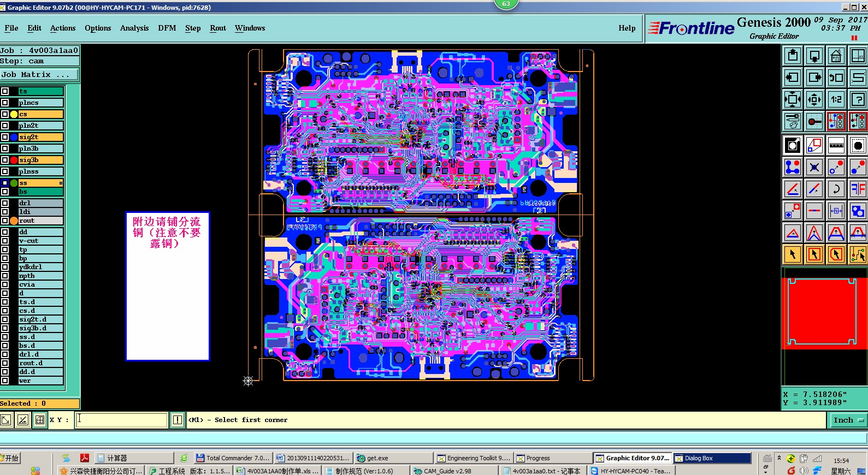This screenshot has width=868, height=475.
Task: Click the XY grid window icon
Action: pyautogui.click(x=858, y=56)
